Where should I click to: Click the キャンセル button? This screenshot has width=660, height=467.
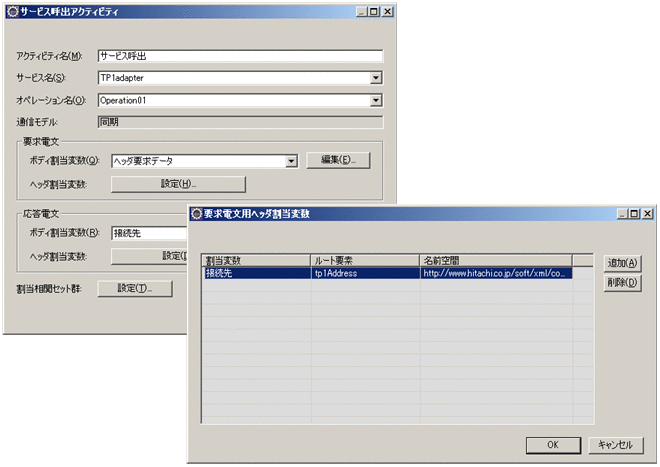coord(615,445)
